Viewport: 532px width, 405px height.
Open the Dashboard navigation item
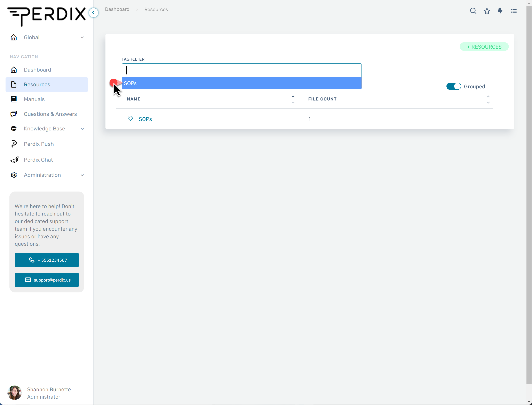(47, 70)
